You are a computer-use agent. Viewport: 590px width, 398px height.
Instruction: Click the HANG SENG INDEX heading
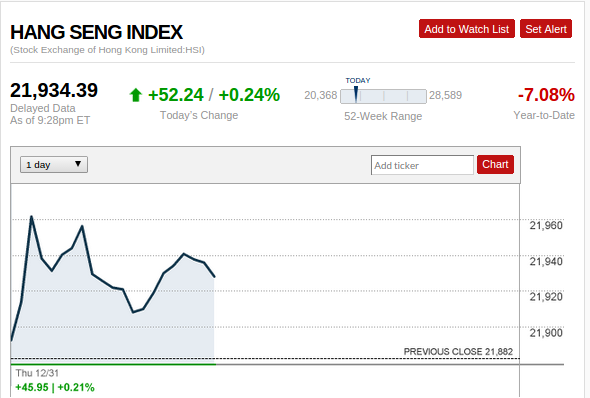pyautogui.click(x=96, y=32)
